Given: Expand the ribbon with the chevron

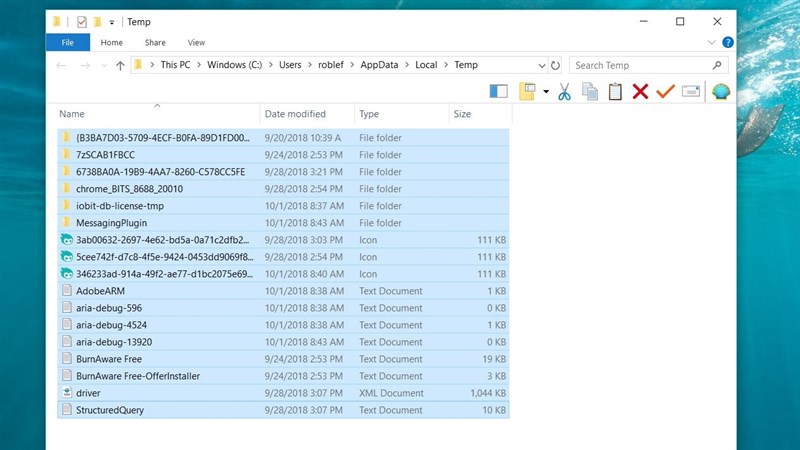Looking at the screenshot, I should pos(712,43).
